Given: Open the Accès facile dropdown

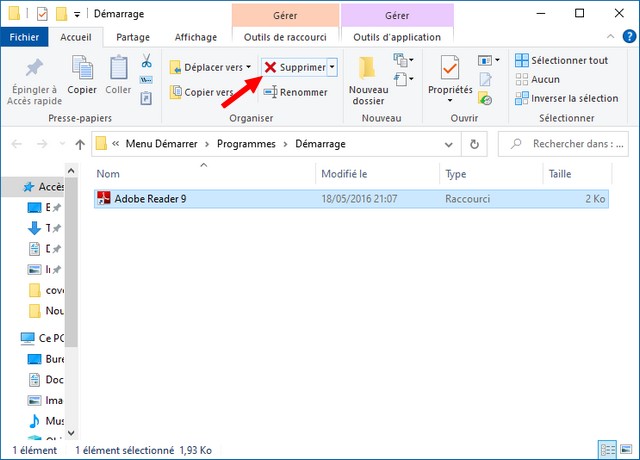Looking at the screenshot, I should coord(403,79).
